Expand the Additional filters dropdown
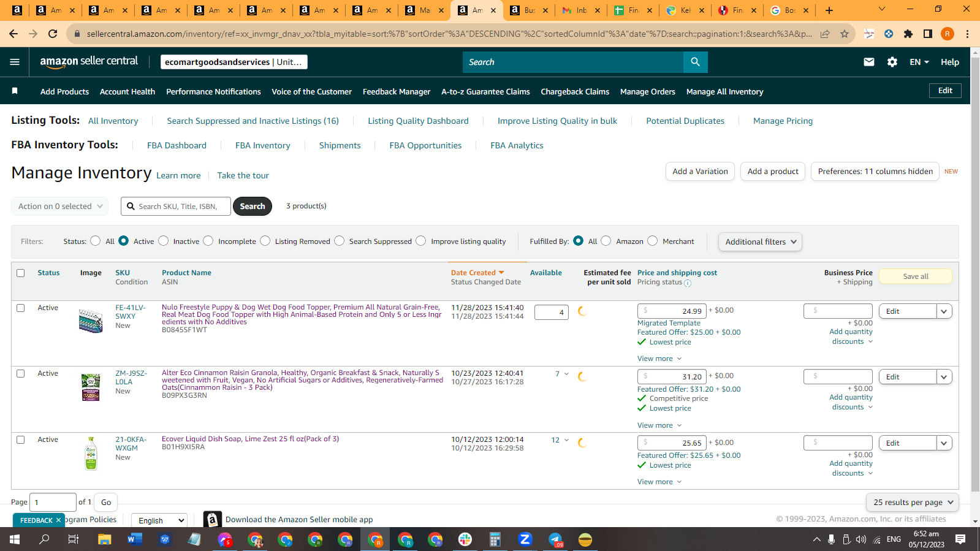This screenshot has width=980, height=551. click(760, 242)
